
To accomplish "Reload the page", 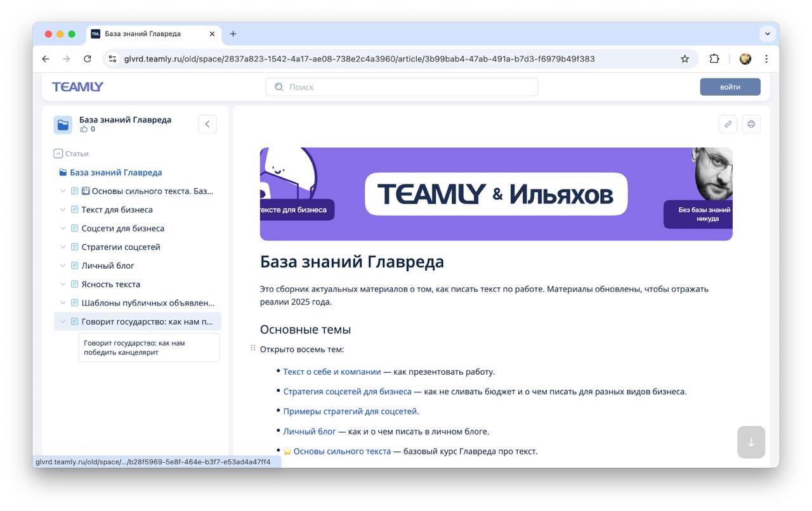I will click(88, 59).
